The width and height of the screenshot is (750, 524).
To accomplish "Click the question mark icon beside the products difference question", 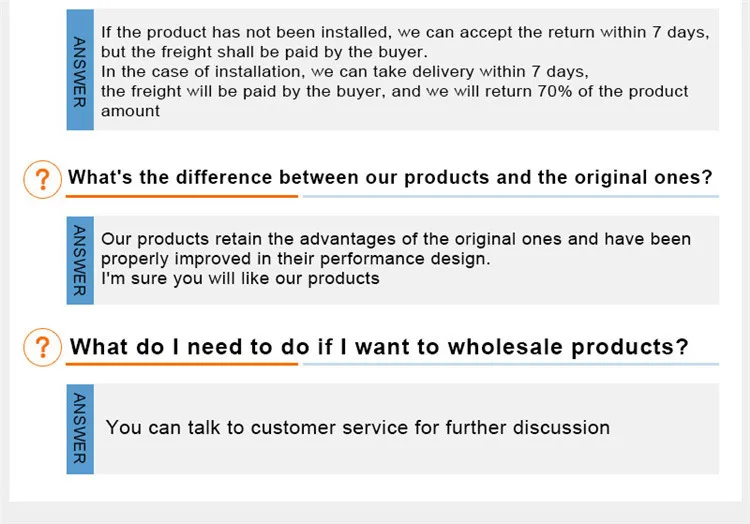I will (x=43, y=179).
